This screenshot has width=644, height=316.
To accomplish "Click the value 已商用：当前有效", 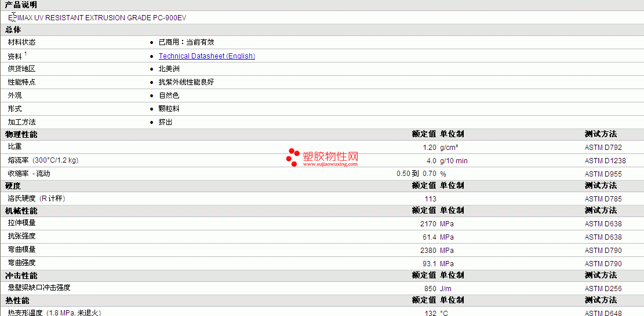I will [x=187, y=42].
